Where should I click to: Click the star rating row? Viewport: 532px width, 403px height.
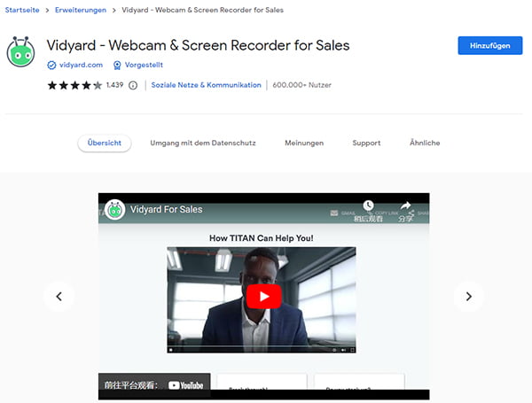tap(74, 85)
